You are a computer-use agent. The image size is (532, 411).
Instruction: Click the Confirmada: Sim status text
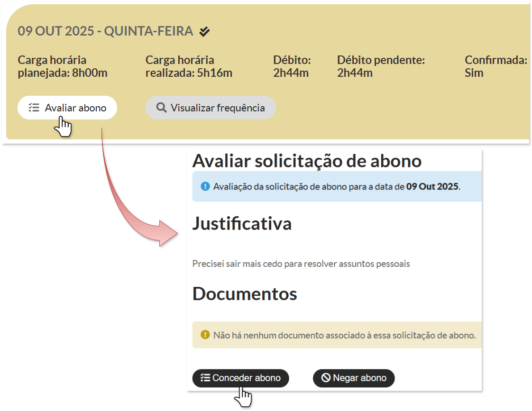[x=474, y=73]
